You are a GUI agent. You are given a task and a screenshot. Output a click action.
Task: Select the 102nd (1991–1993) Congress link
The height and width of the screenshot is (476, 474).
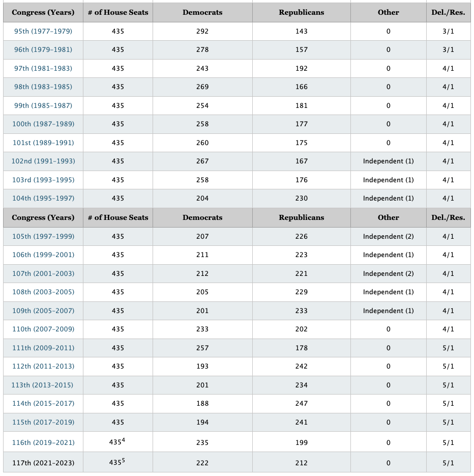(x=43, y=161)
